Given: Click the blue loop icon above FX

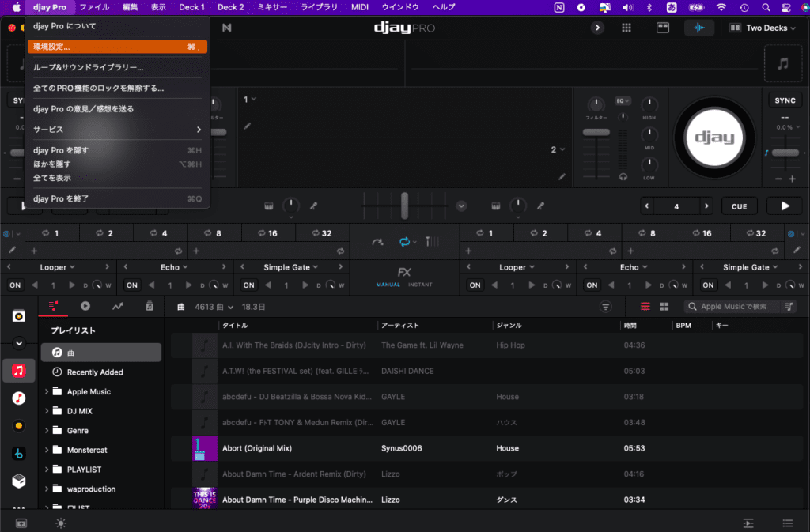Looking at the screenshot, I should (x=404, y=241).
